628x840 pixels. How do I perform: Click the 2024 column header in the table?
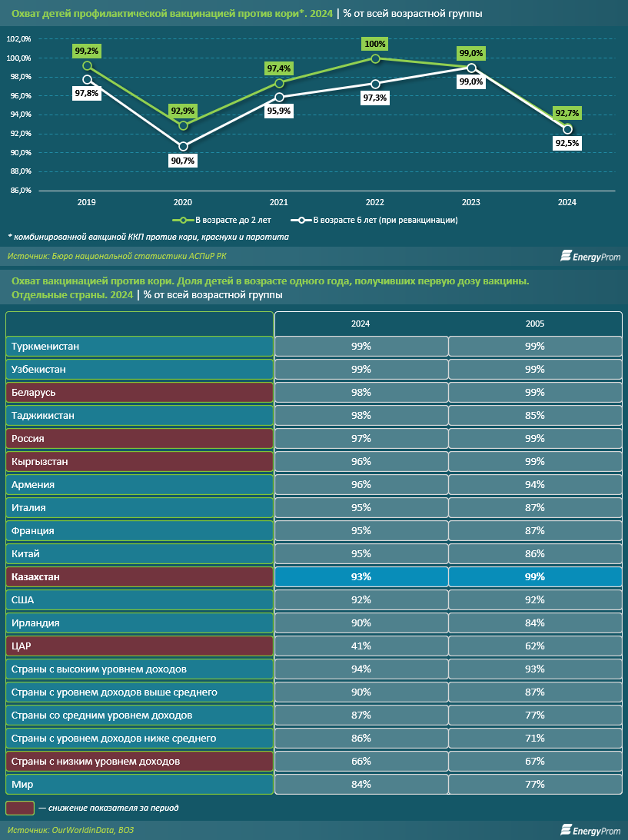point(361,324)
